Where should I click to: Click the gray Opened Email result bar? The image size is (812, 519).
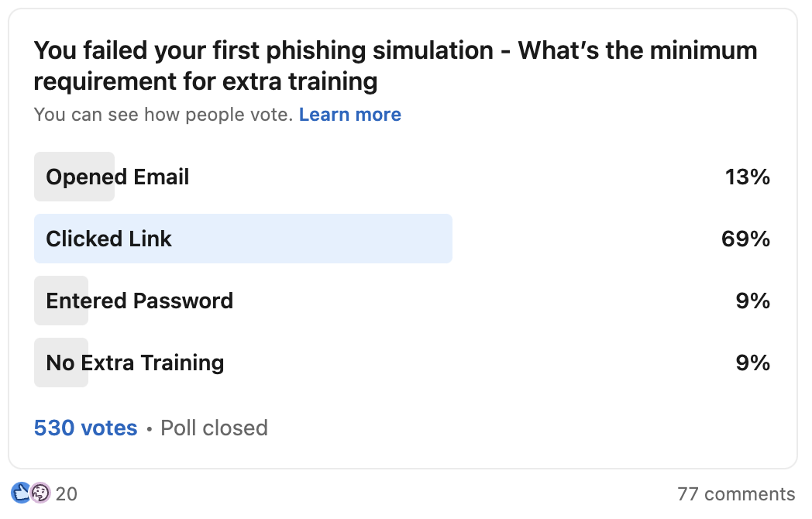click(74, 177)
